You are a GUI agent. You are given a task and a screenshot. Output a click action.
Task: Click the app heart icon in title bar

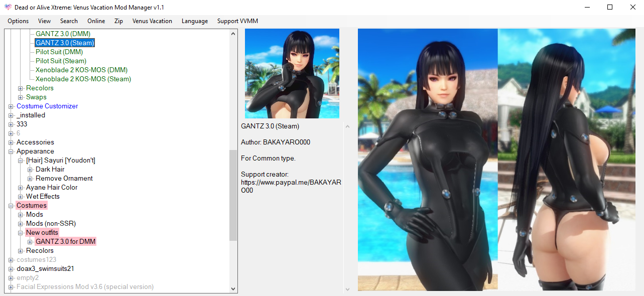pyautogui.click(x=8, y=8)
